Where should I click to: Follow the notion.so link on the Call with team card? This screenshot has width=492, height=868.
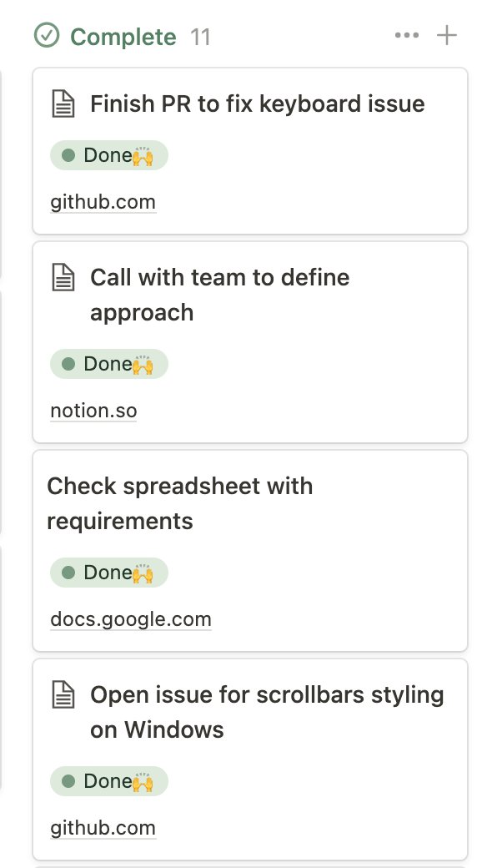pyautogui.click(x=93, y=410)
